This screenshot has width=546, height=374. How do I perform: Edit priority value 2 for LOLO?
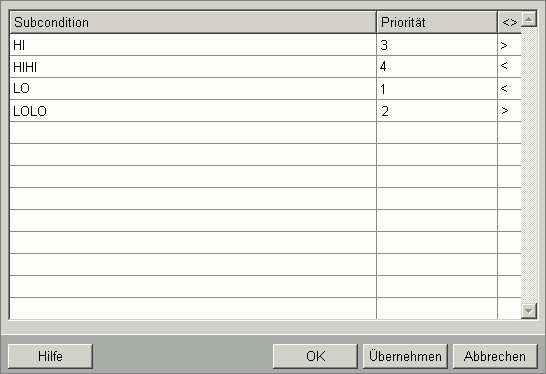pos(437,111)
